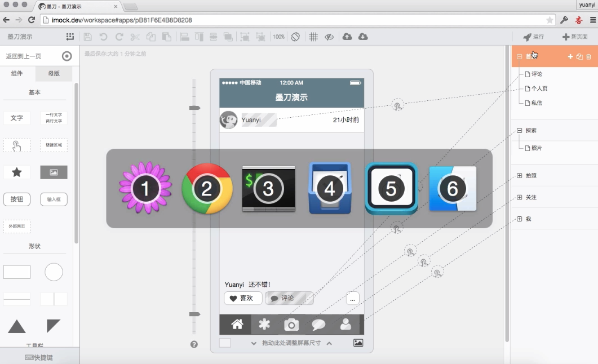The width and height of the screenshot is (598, 364).
Task: Click the home icon in the phone tab bar
Action: pos(237,324)
